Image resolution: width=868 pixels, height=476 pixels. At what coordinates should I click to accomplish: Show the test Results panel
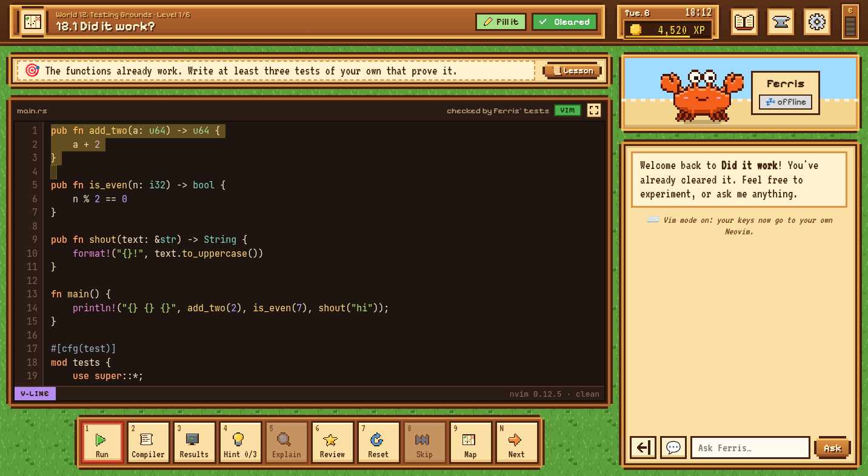(x=194, y=443)
